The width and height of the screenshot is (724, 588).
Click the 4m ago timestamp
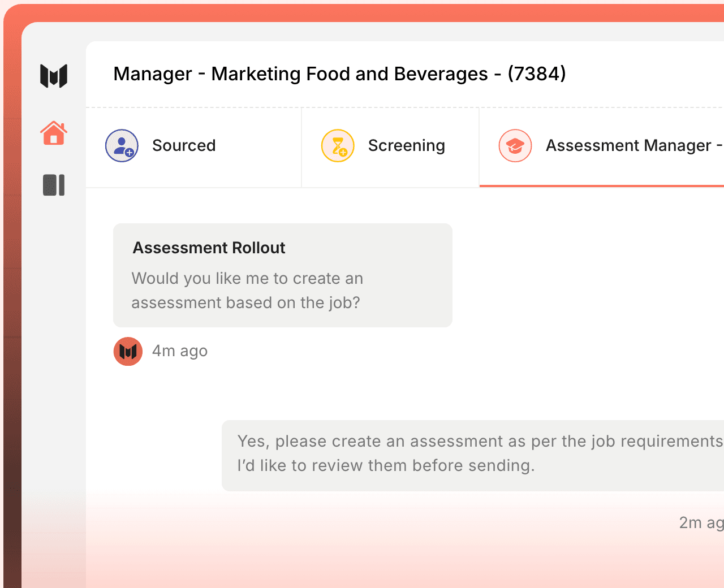180,351
